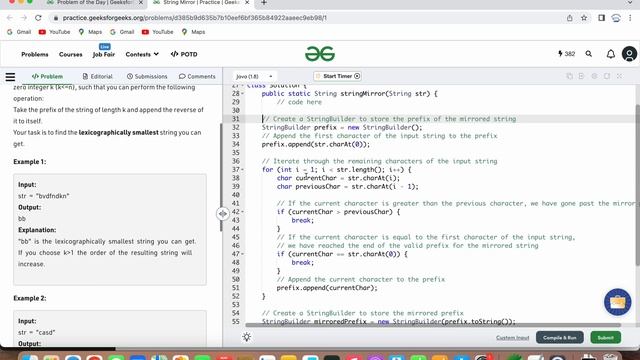The width and height of the screenshot is (640, 360).
Task: Open the user profile avatar
Action: point(629,54)
